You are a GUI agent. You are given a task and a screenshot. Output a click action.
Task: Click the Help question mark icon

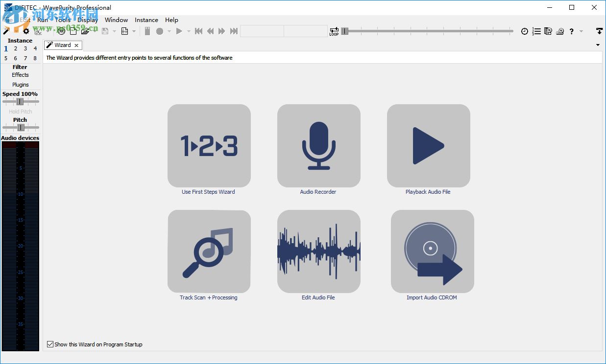coord(571,31)
